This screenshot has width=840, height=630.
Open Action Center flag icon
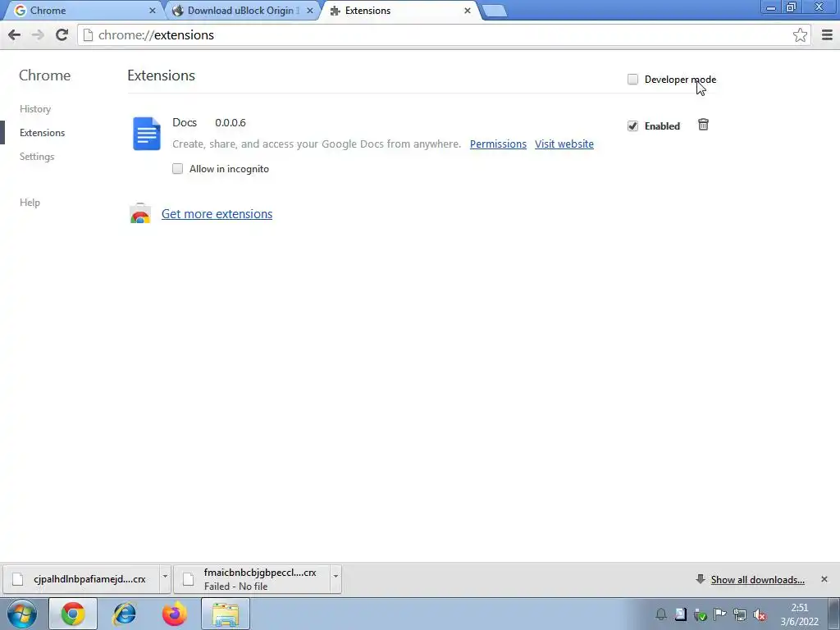click(720, 614)
